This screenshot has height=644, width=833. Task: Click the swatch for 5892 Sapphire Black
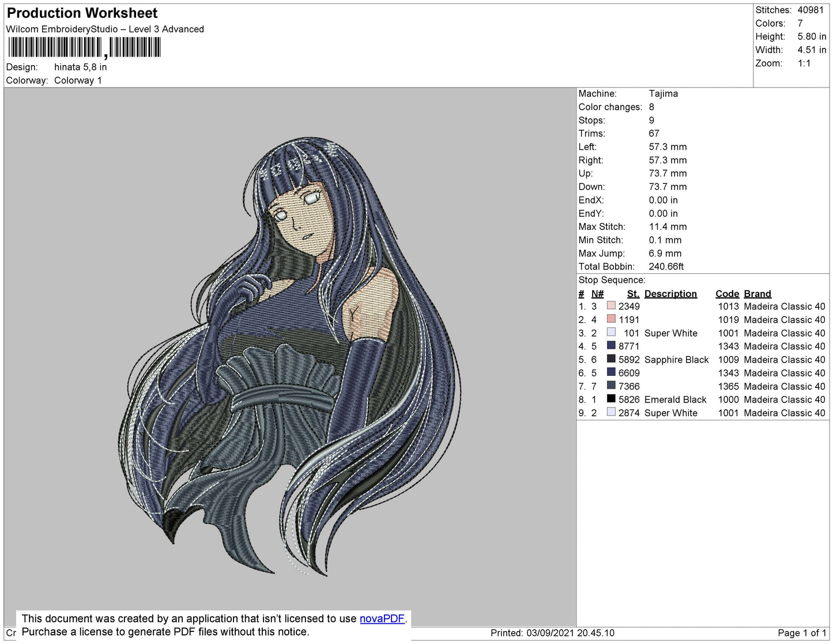611,359
